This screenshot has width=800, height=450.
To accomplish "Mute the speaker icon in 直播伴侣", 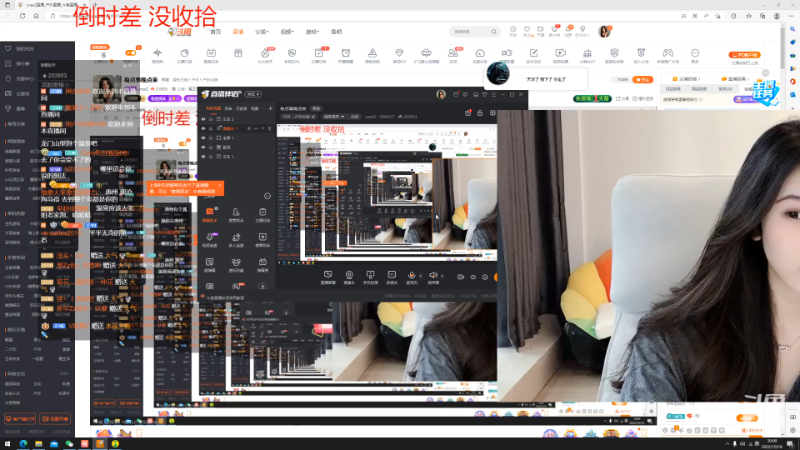I will pos(433,276).
